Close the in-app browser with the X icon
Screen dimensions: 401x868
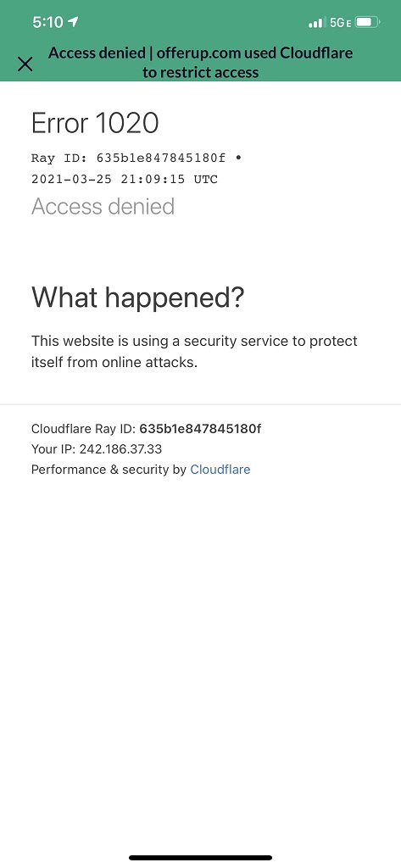pyautogui.click(x=25, y=64)
